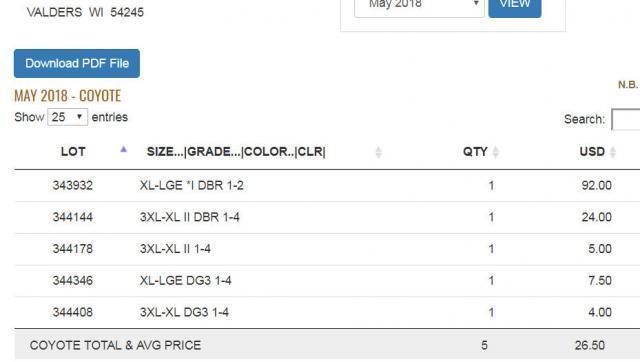Click the LOT column ascending sort arrow
This screenshot has width=640, height=362.
124,150
